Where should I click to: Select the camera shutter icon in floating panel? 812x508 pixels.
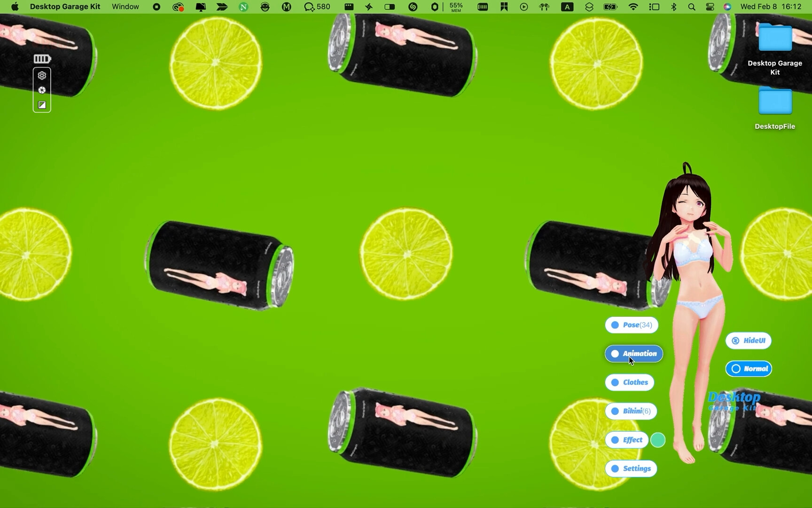(x=42, y=90)
